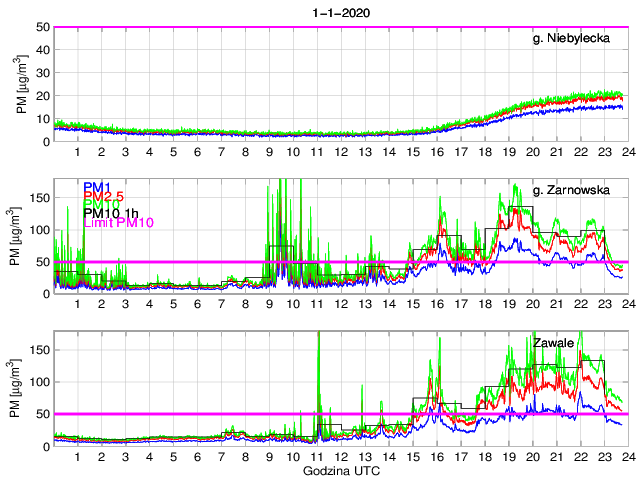Click the black PM10 1h legend entry
640x480 pixels.
click(110, 212)
